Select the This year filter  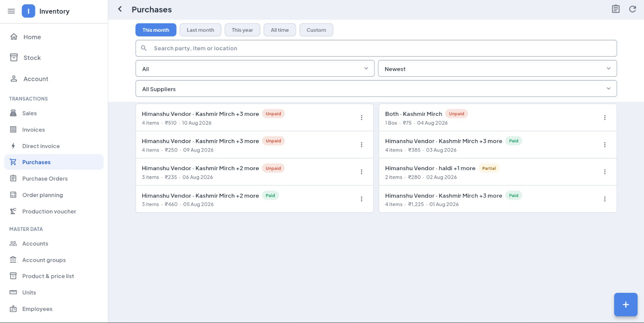click(242, 30)
